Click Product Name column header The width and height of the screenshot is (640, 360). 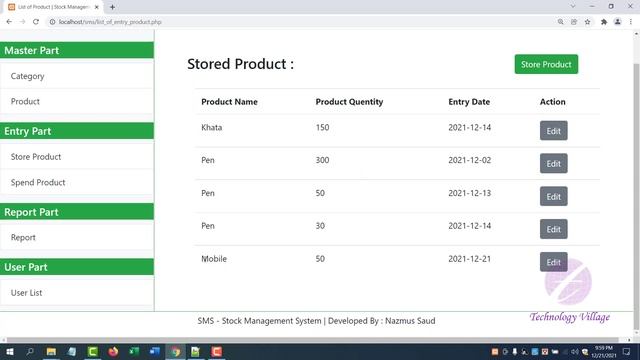pyautogui.click(x=229, y=102)
